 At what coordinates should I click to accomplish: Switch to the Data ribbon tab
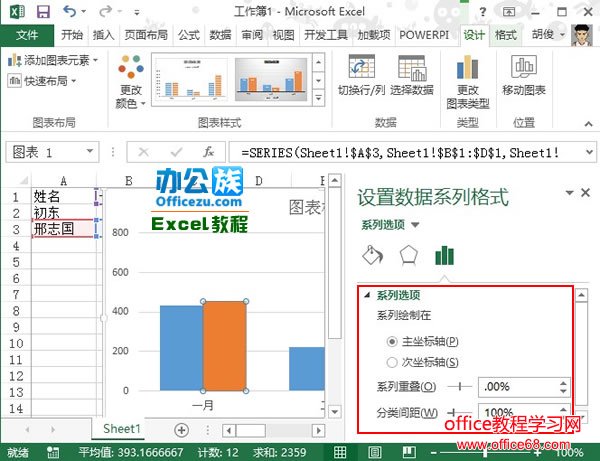(220, 35)
